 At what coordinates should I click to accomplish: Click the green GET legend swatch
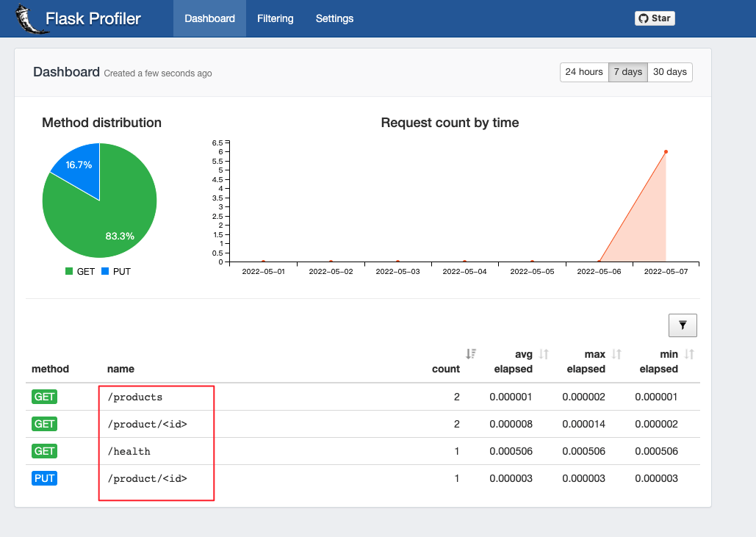coord(68,271)
